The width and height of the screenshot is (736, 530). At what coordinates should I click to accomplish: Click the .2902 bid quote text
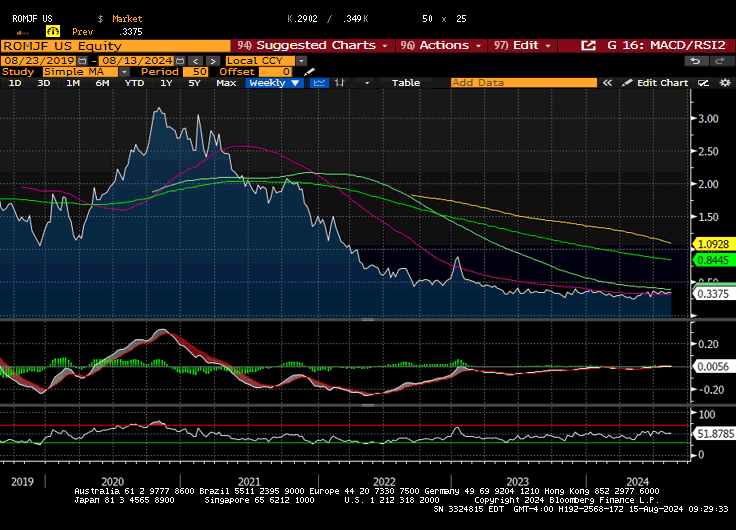(x=305, y=19)
